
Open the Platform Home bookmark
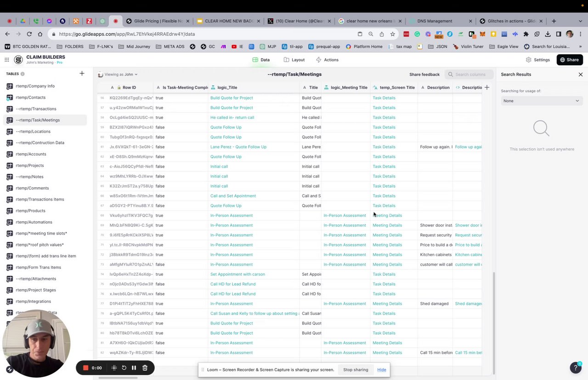tap(364, 46)
